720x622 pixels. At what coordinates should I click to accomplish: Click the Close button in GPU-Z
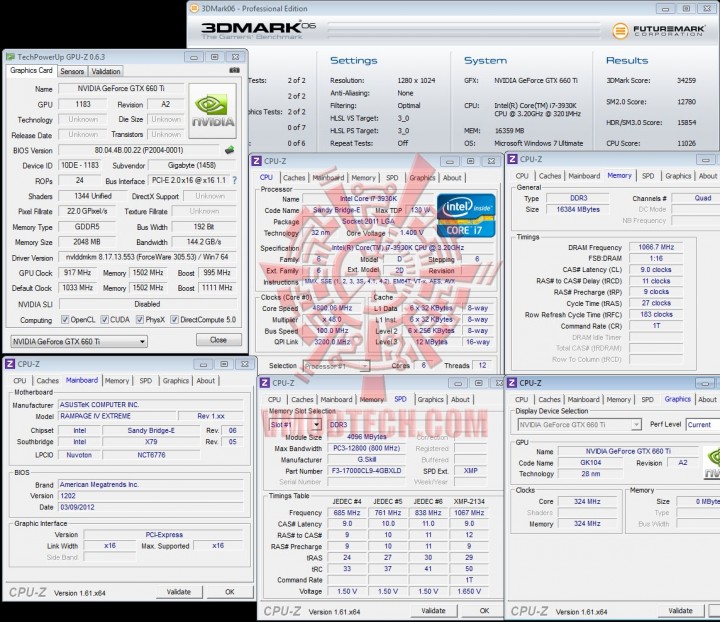[x=219, y=340]
